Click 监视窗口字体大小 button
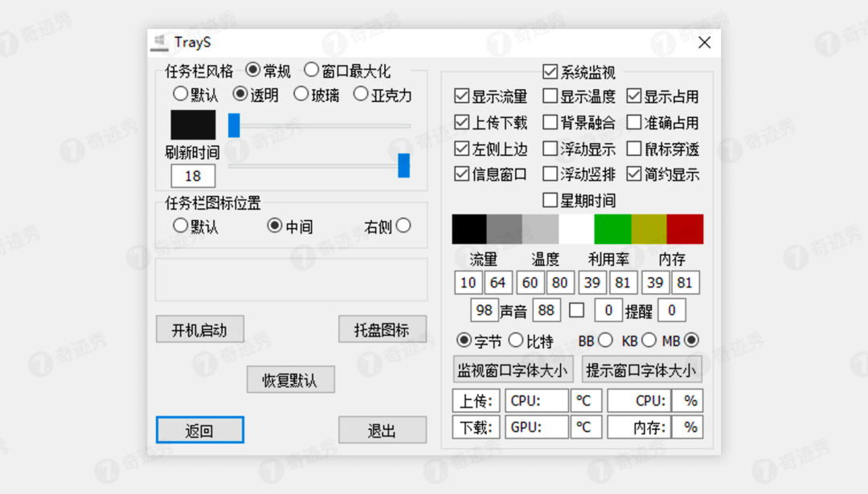Screen dimensions: 868x494 pos(513,369)
